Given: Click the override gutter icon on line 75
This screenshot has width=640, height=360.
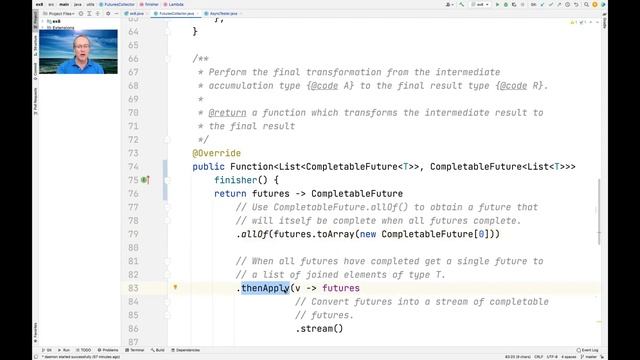Looking at the screenshot, I should point(145,180).
